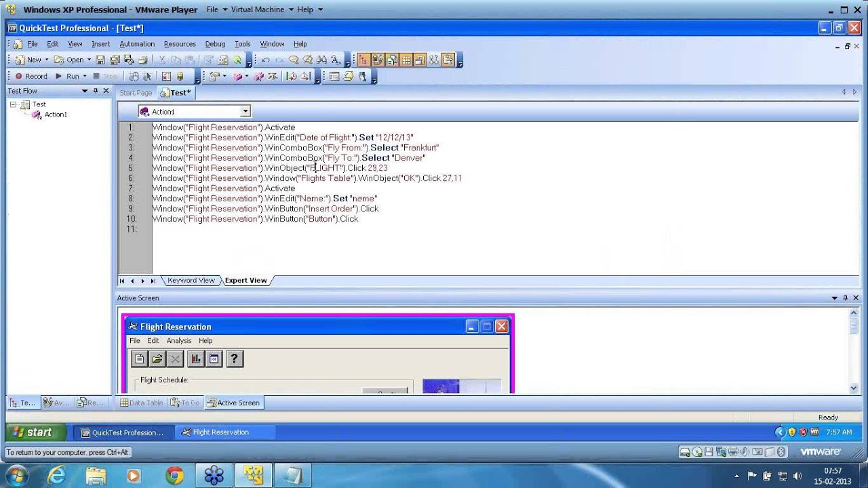Close the Test Flow pane
868x488 pixels.
106,91
